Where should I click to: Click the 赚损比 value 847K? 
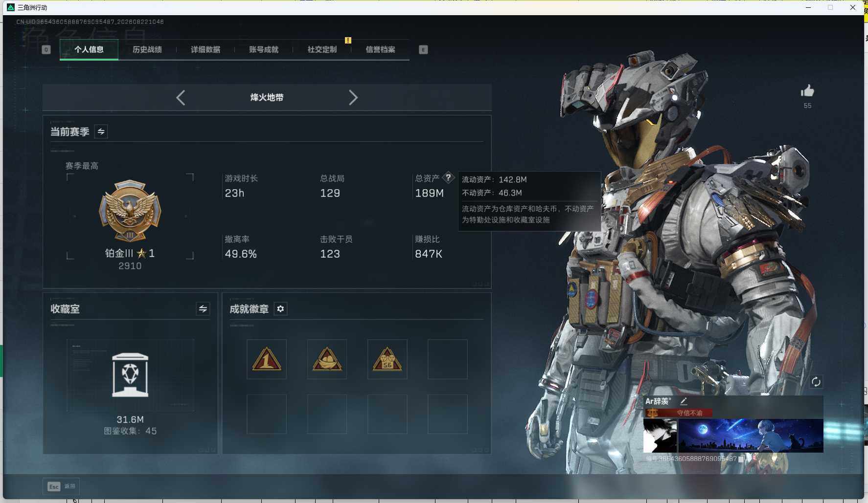[429, 254]
